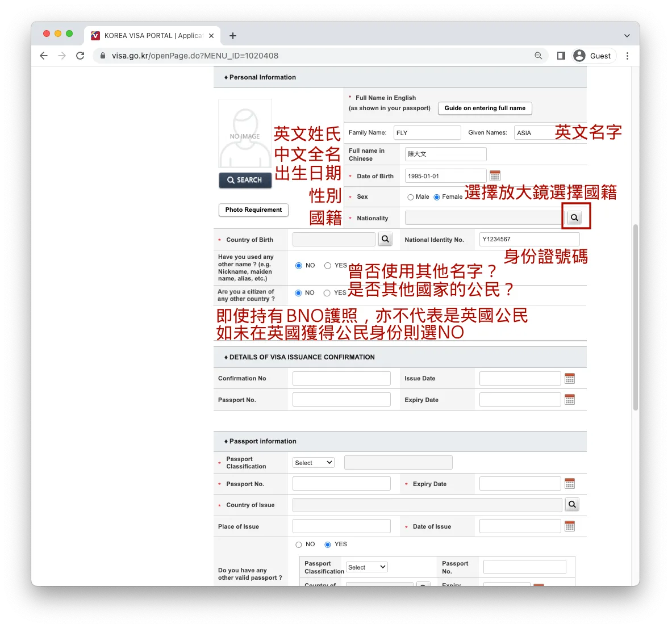Switch to the KOREA VISA PORTAL tab

coord(152,36)
